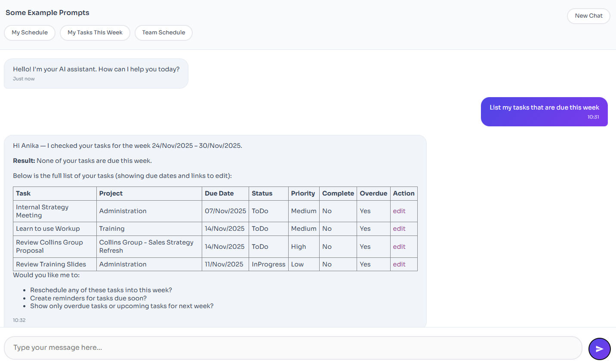
Task: Click the Due Date column header
Action: pyautogui.click(x=219, y=193)
